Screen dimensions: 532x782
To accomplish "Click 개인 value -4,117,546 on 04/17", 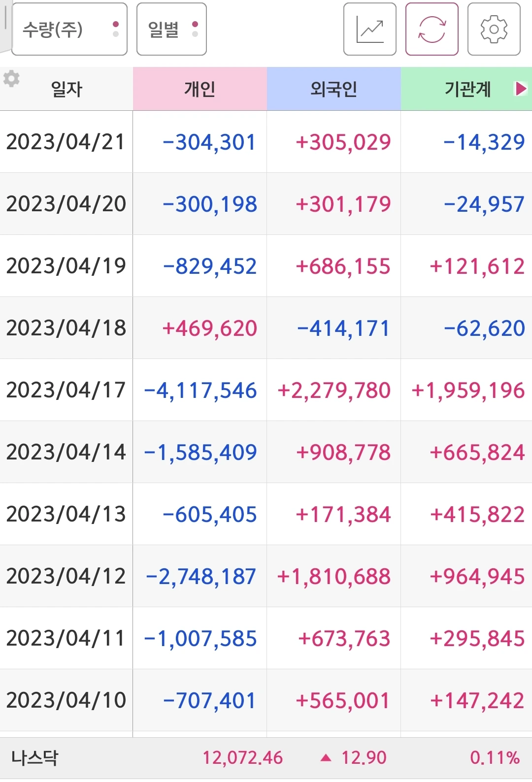I will 200,391.
